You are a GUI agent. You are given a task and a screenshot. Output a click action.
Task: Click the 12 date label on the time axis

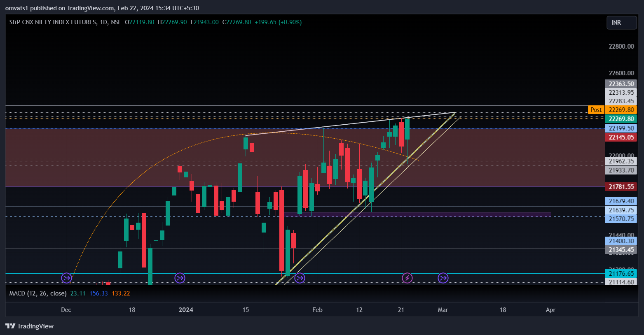(359, 310)
